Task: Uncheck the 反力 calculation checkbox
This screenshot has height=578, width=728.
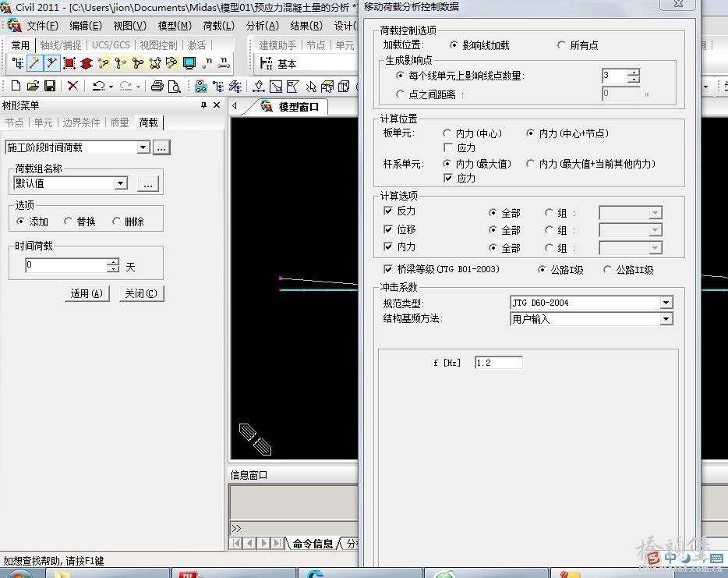Action: pos(388,211)
